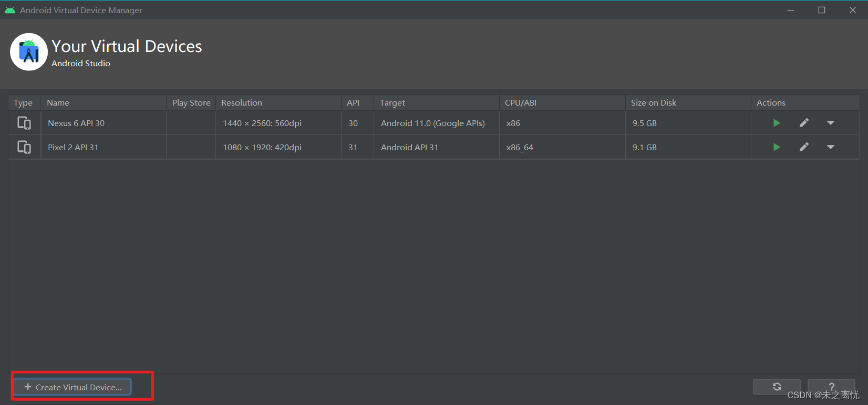
Task: Open more actions for Pixel 2 API 31
Action: 831,147
